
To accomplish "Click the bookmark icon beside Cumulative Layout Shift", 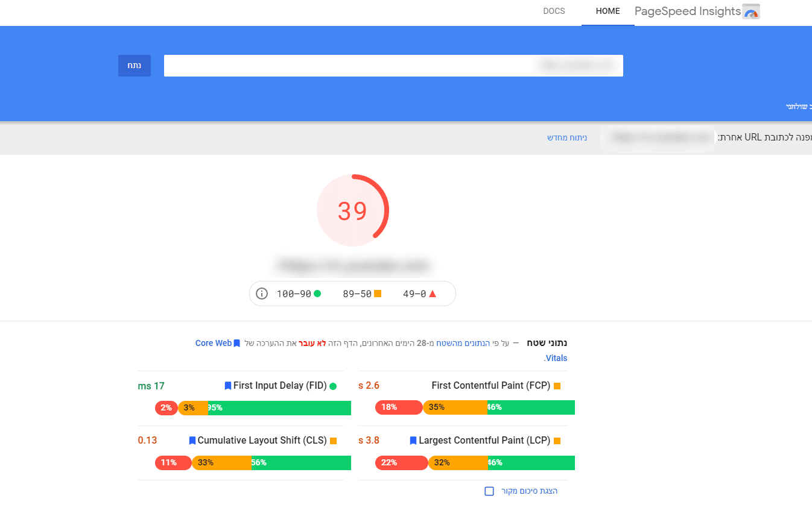I will pyautogui.click(x=192, y=441).
